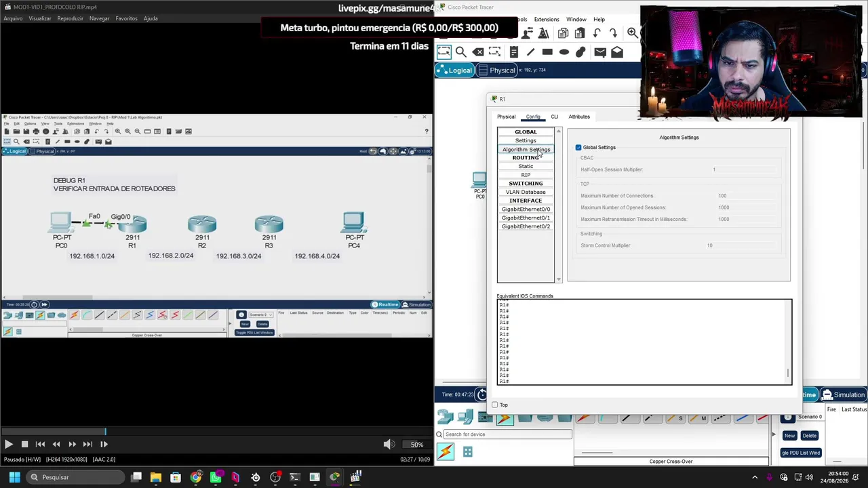
Task: Select the Draw Ellipse tool
Action: (564, 52)
